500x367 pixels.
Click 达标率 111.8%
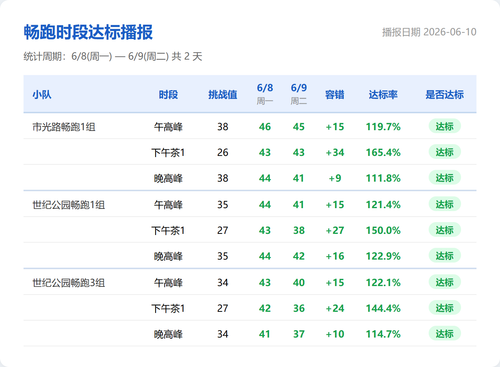click(x=383, y=178)
